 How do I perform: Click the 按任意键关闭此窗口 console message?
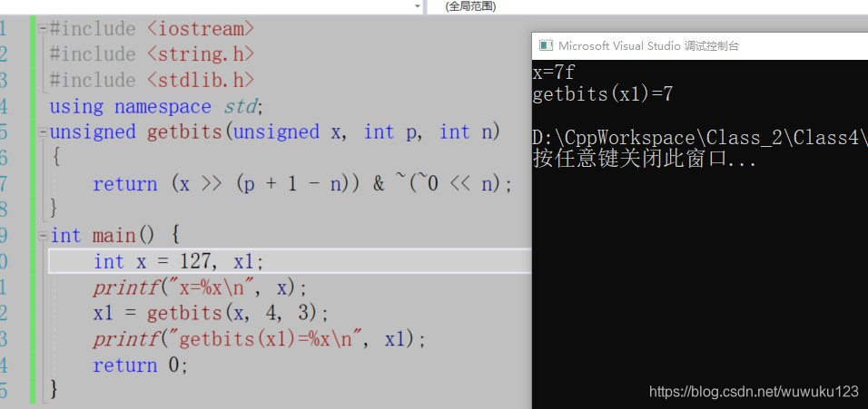tap(645, 160)
